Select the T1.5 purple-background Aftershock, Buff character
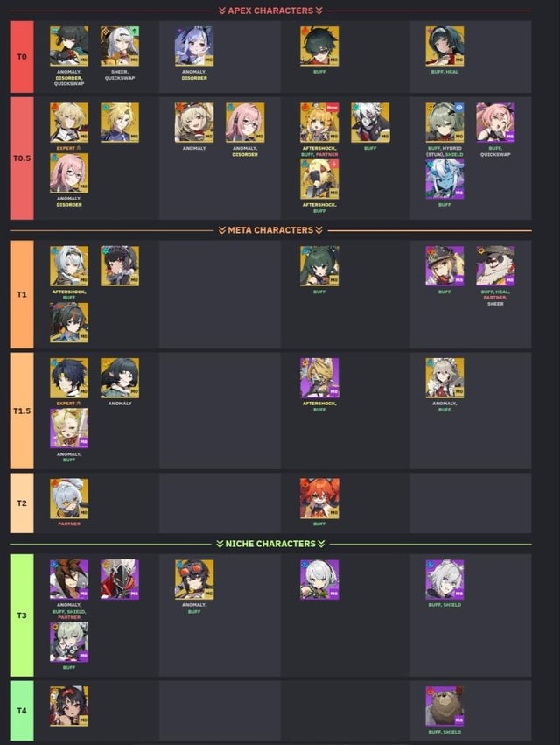The height and width of the screenshot is (745, 560). click(319, 378)
